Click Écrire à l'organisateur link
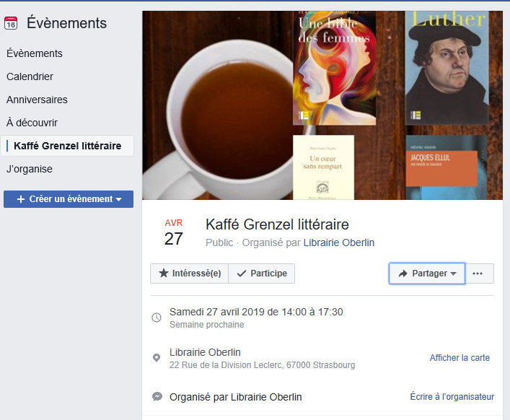The width and height of the screenshot is (510, 420). pyautogui.click(x=452, y=397)
